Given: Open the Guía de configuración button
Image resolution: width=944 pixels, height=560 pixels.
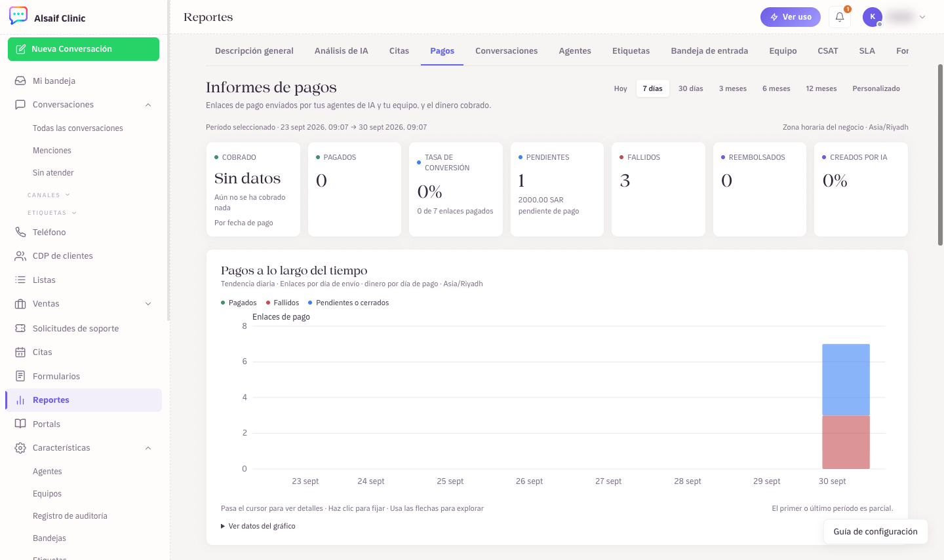Looking at the screenshot, I should point(876,532).
